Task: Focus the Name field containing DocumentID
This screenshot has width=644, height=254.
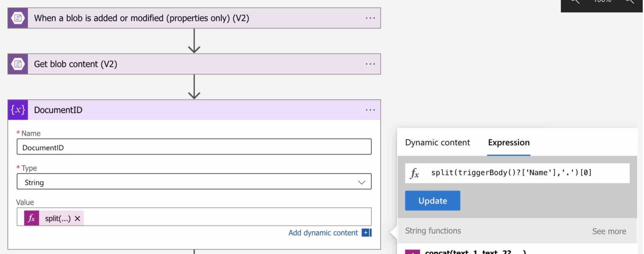Action: 194,147
